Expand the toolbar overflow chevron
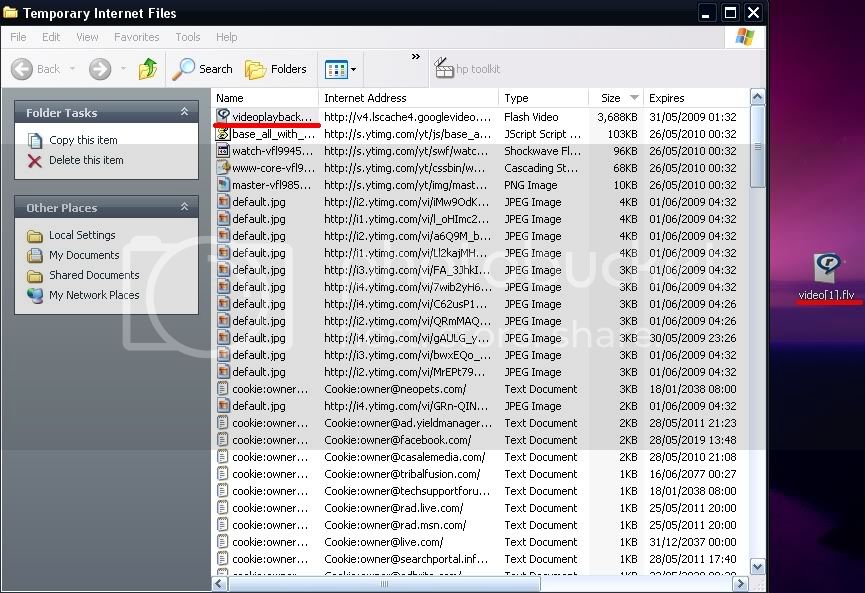This screenshot has height=593, width=865. pyautogui.click(x=416, y=57)
